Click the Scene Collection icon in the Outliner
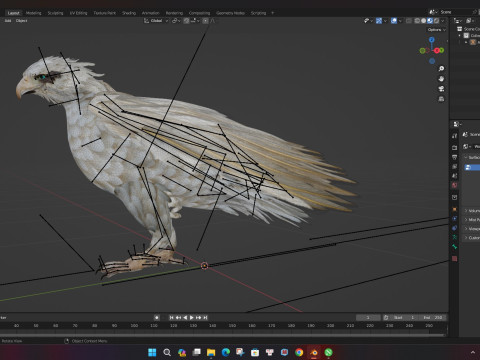Image resolution: width=480 pixels, height=360 pixels. click(460, 29)
